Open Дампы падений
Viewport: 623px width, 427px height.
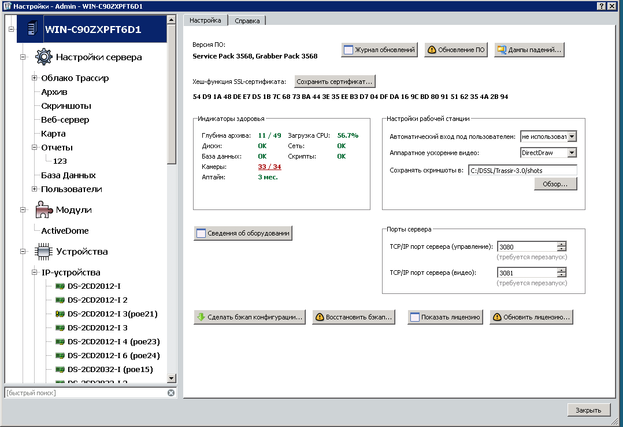pos(529,50)
